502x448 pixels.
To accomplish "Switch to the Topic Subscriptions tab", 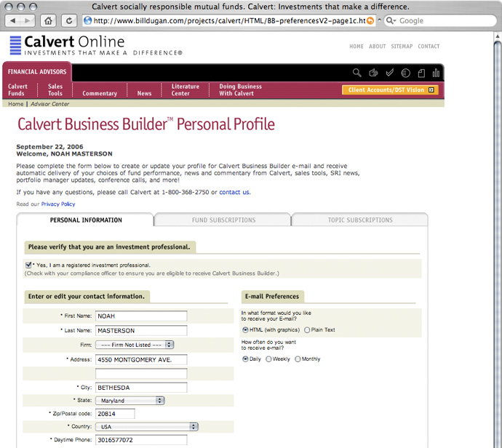I will point(360,220).
